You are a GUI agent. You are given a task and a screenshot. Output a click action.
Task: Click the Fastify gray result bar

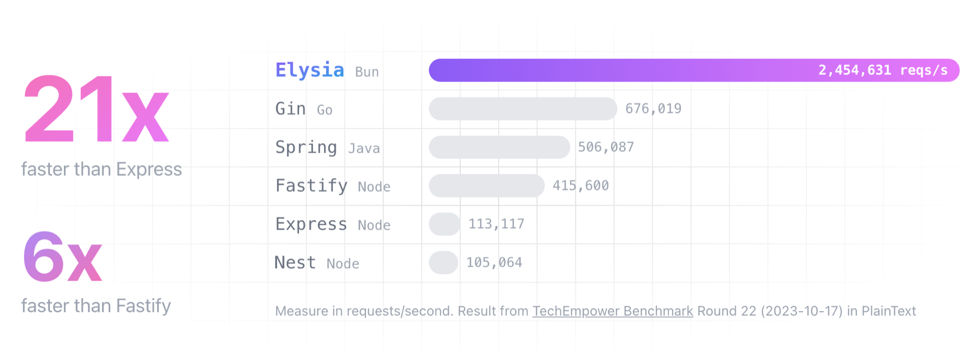pyautogui.click(x=486, y=185)
